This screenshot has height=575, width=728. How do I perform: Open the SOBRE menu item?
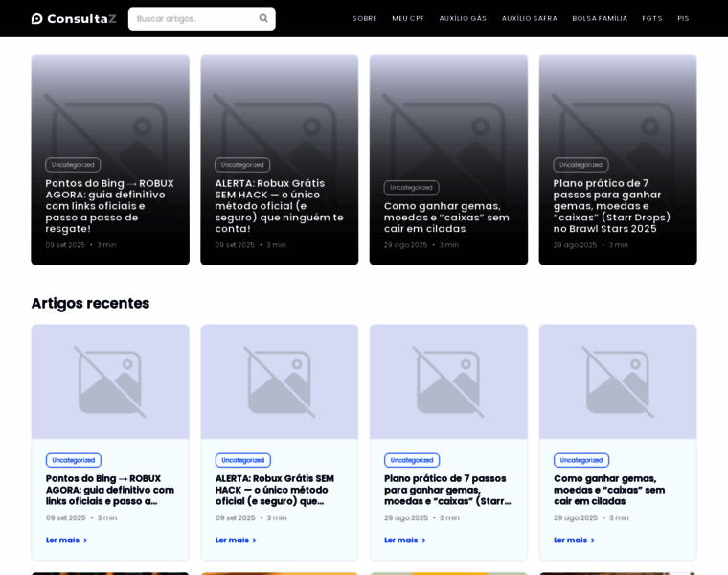pyautogui.click(x=364, y=18)
